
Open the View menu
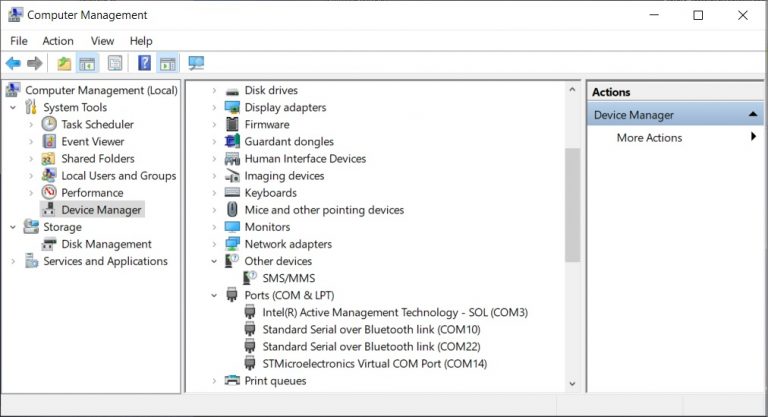[x=102, y=41]
